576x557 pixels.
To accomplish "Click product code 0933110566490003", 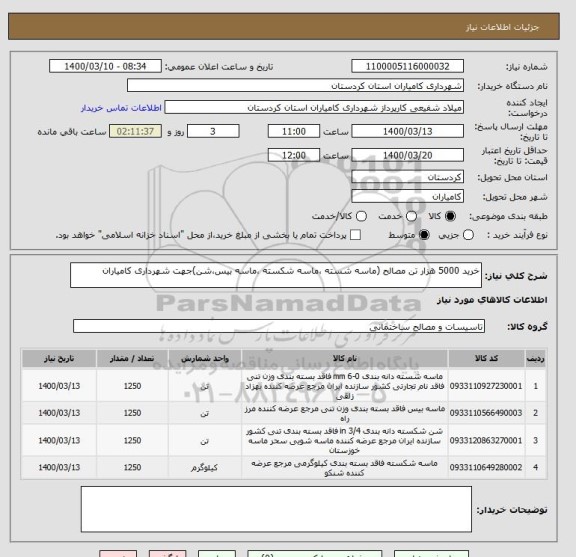I will tap(486, 413).
